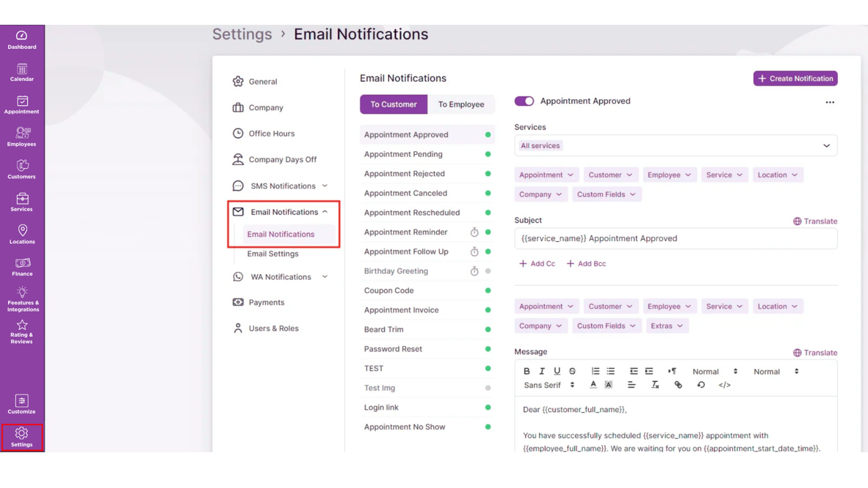868x488 pixels.
Task: Open the Dashboard from the sidebar
Action: [22, 40]
